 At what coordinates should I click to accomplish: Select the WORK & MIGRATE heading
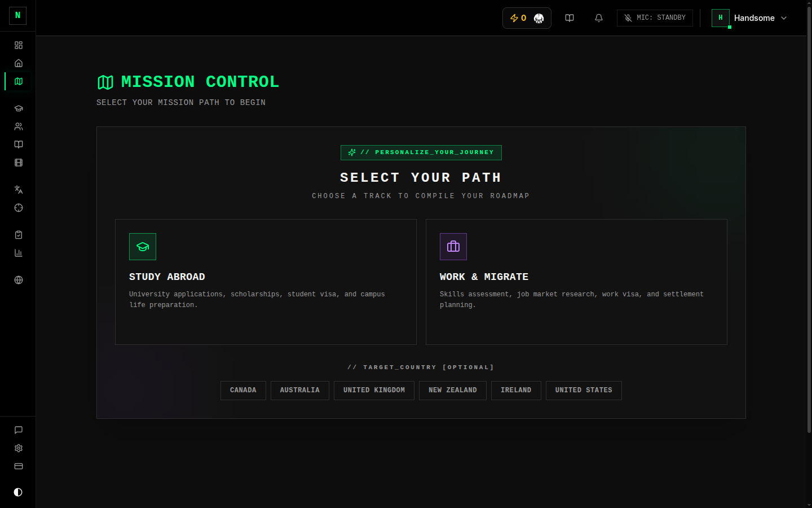coord(484,277)
